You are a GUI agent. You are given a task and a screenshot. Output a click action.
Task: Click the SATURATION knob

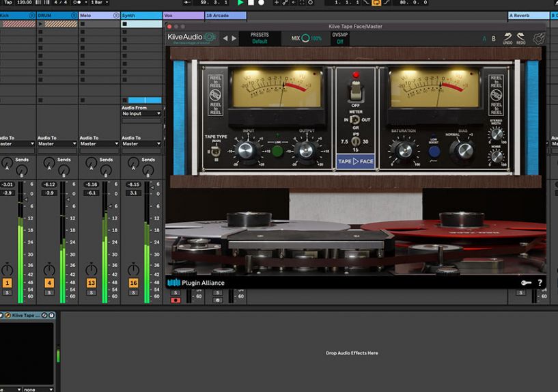coord(404,150)
